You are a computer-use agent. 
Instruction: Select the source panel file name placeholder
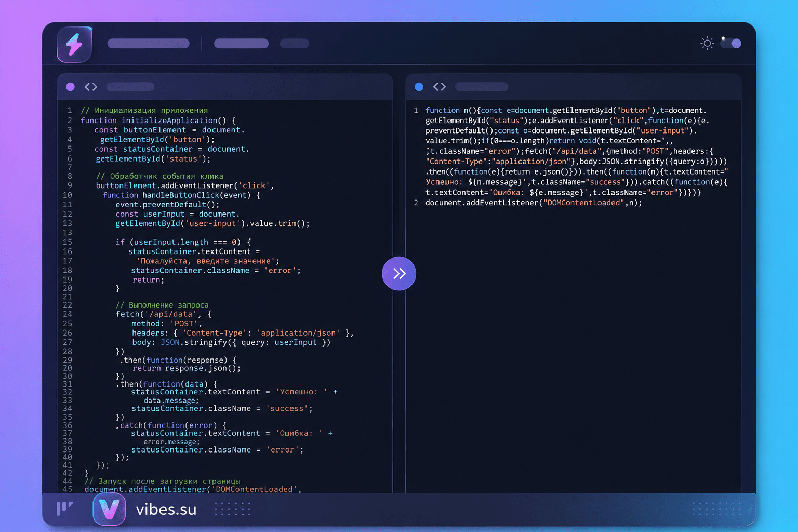[130, 87]
